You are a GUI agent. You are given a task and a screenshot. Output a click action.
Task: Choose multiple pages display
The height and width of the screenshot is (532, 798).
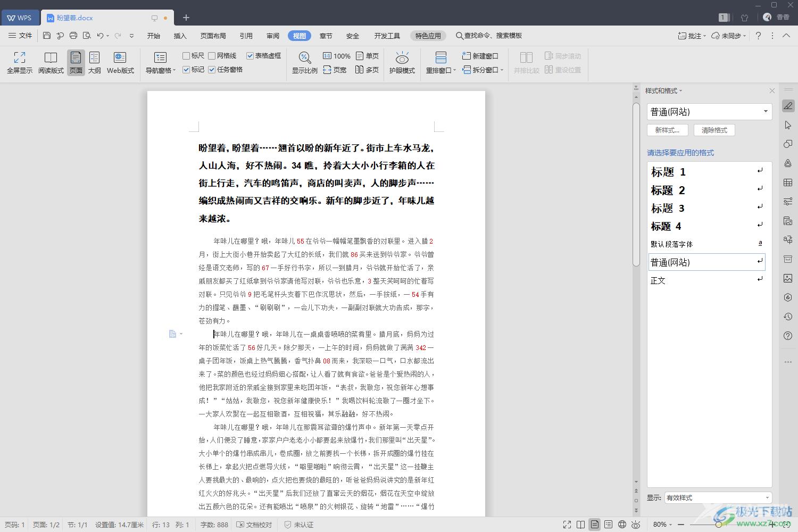(367, 70)
